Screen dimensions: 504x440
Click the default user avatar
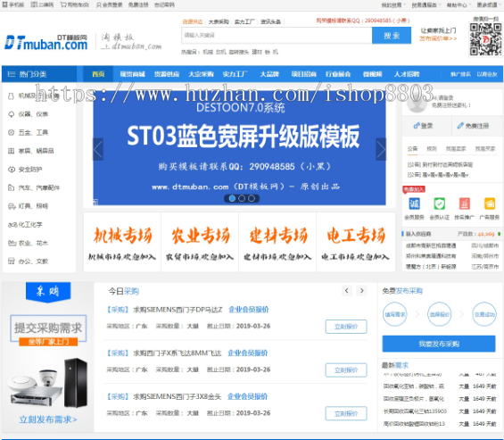coord(417,103)
